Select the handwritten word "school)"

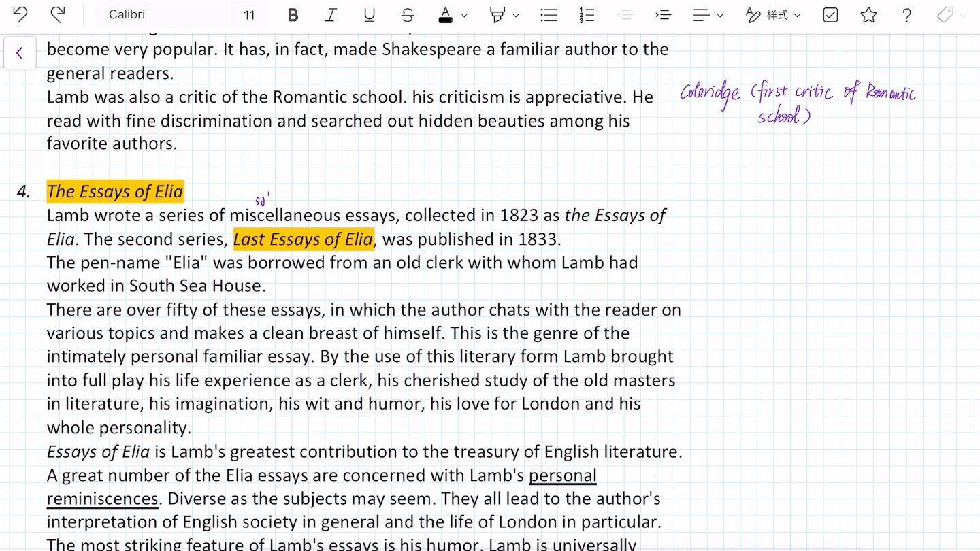(784, 116)
